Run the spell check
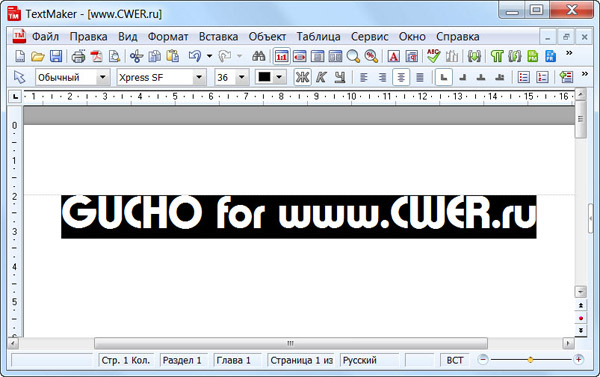This screenshot has height=377, width=600. [x=434, y=56]
